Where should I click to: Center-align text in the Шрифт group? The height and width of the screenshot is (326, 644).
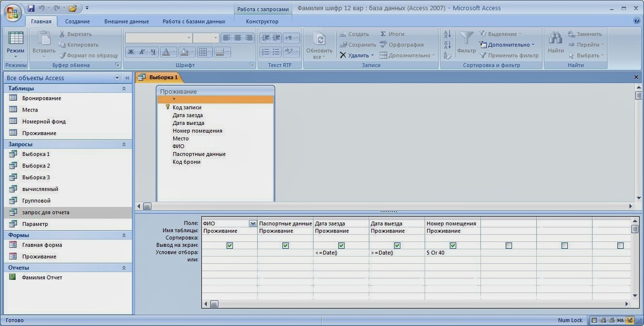pyautogui.click(x=238, y=38)
